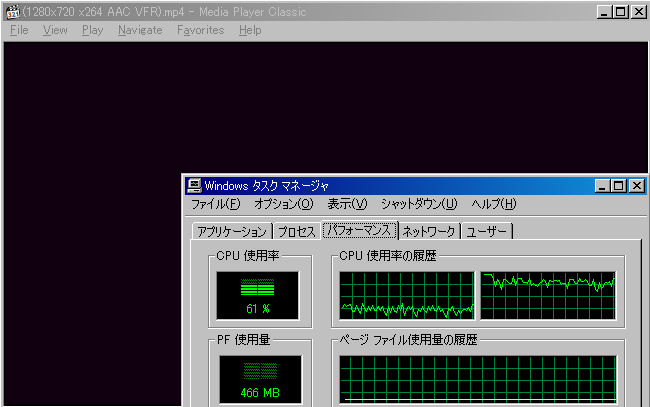
Task: Open the File menu in Media Player Classic
Action: [19, 30]
